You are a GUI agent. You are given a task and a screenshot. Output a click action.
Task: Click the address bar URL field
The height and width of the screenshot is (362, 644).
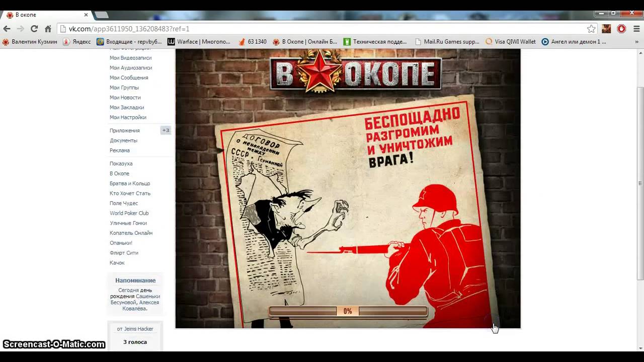point(322,29)
